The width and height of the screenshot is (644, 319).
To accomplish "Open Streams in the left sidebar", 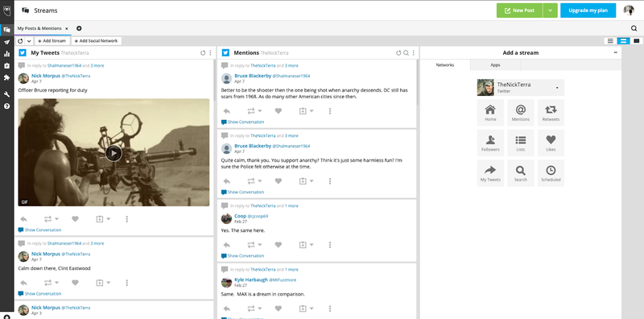I will (6, 30).
